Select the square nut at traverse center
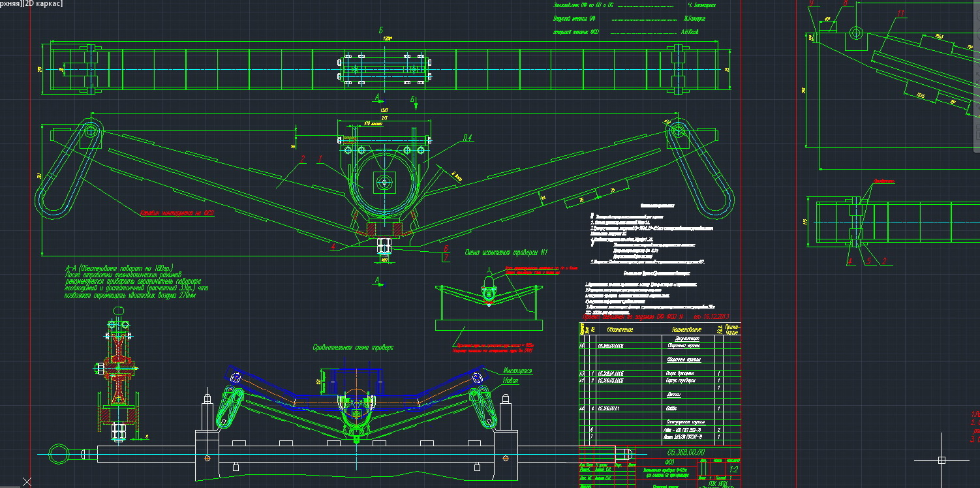The height and width of the screenshot is (488, 980). pos(384,182)
